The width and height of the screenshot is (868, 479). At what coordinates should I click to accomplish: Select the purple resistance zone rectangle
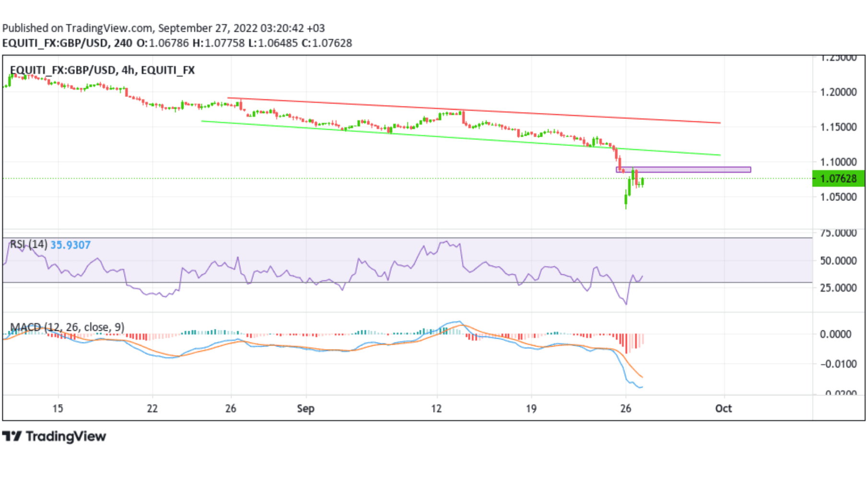point(683,170)
